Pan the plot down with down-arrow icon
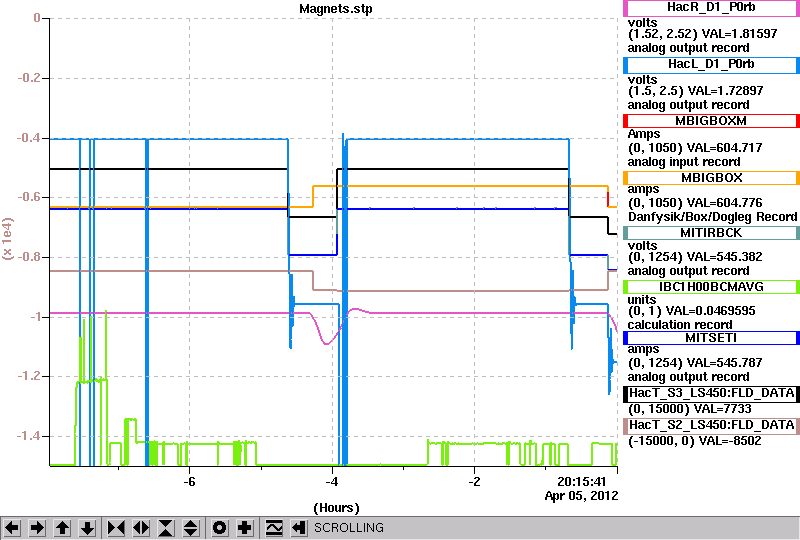 tap(87, 527)
